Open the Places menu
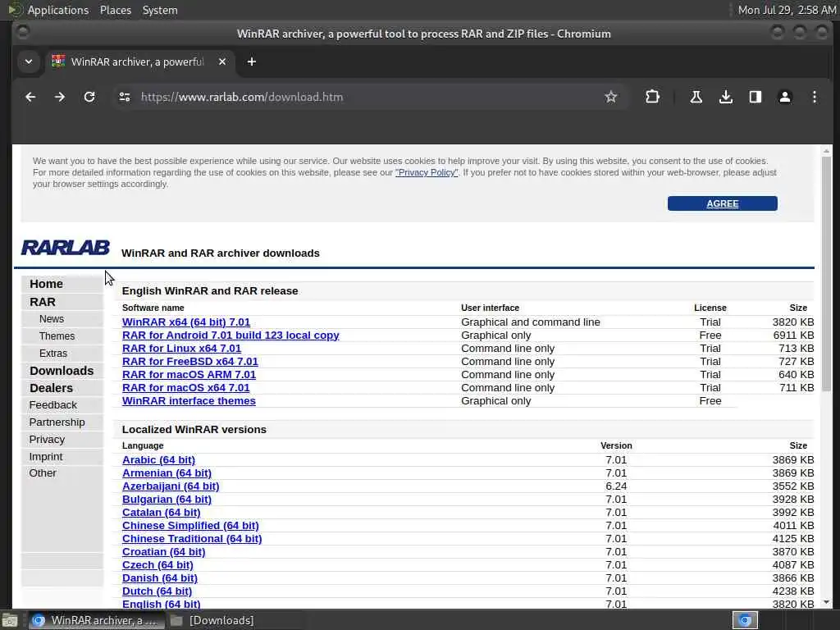This screenshot has width=840, height=630. 116,10
